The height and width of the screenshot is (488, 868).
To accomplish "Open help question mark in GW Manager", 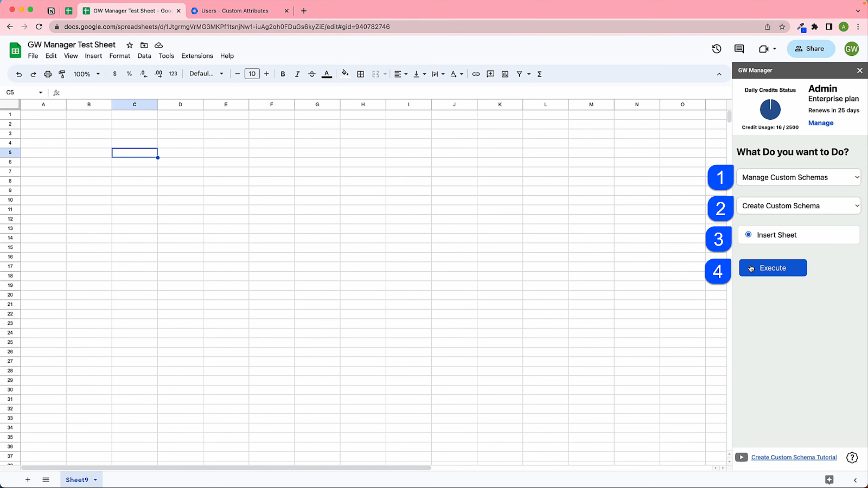I will click(852, 458).
